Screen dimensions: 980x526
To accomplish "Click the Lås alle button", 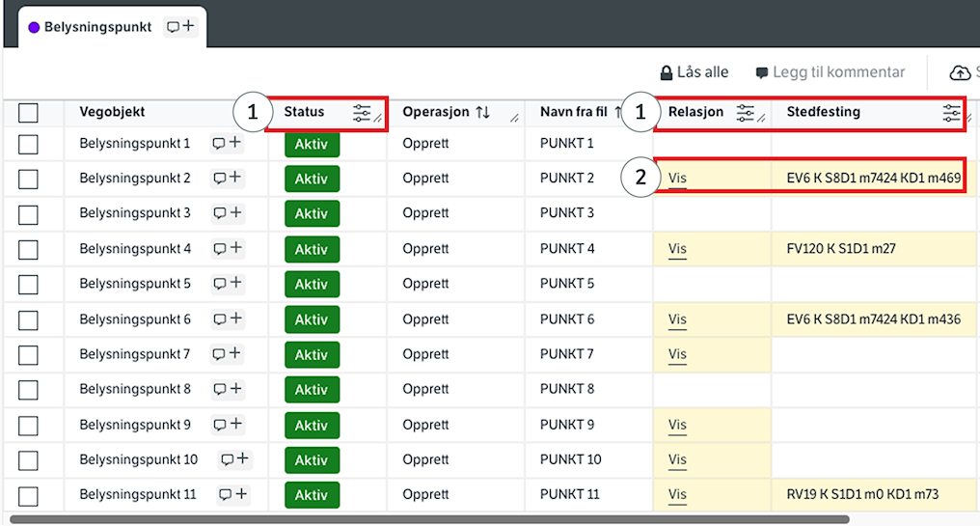I will (x=694, y=73).
